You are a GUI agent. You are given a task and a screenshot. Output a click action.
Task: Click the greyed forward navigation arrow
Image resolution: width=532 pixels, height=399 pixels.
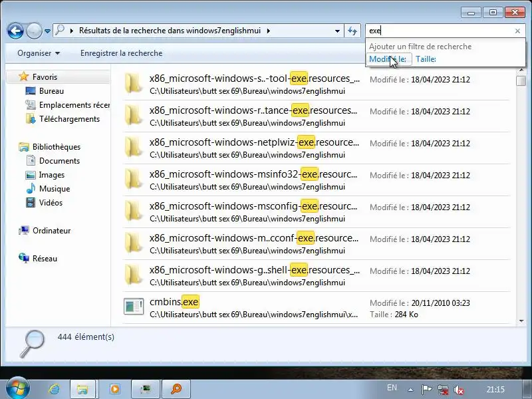pyautogui.click(x=34, y=31)
